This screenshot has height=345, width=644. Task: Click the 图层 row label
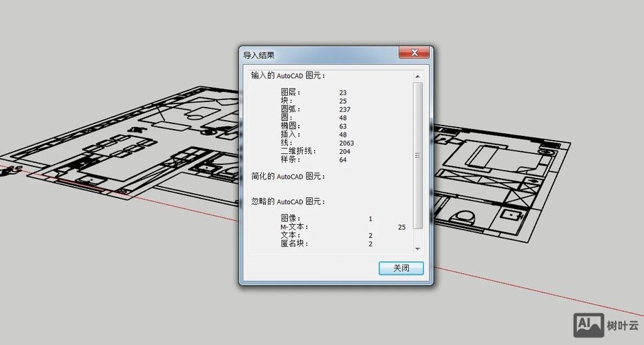tap(291, 93)
